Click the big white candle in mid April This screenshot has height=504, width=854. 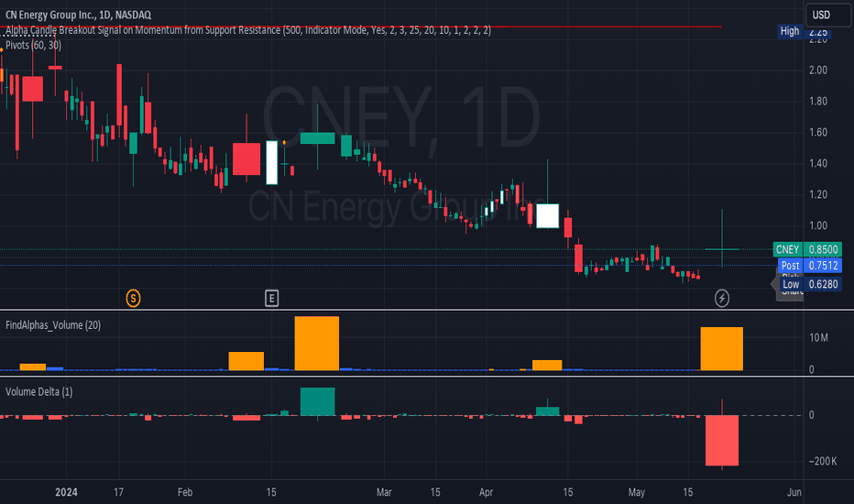547,215
